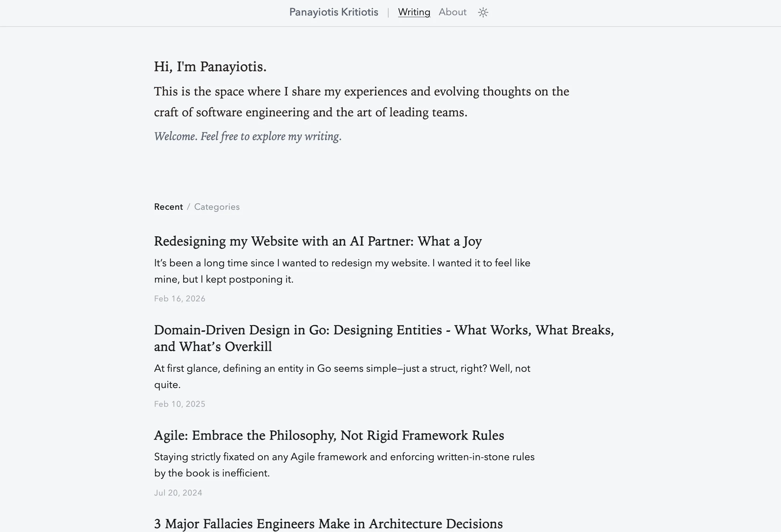Click the Panayiotis Kritiotis site title
The height and width of the screenshot is (532, 781).
coord(334,12)
